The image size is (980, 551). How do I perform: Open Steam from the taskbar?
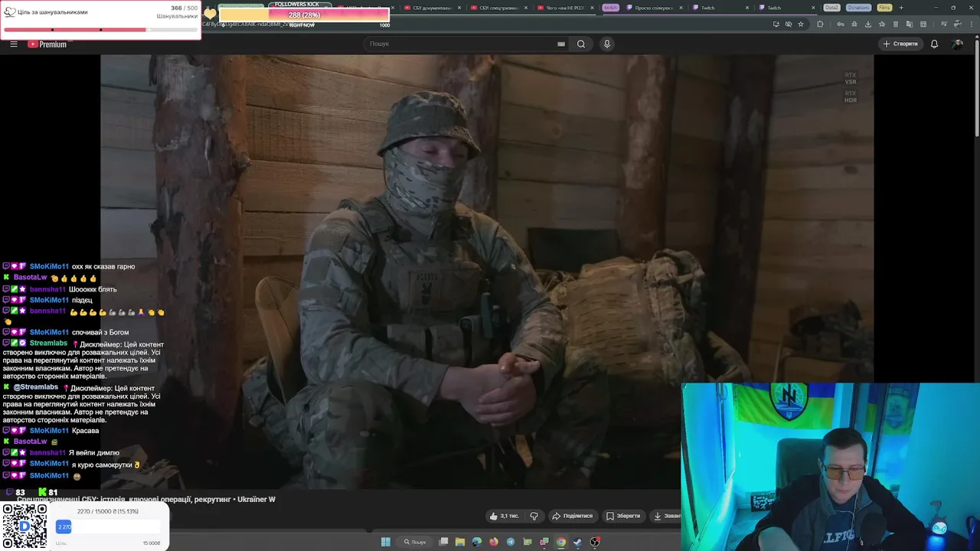(x=577, y=542)
